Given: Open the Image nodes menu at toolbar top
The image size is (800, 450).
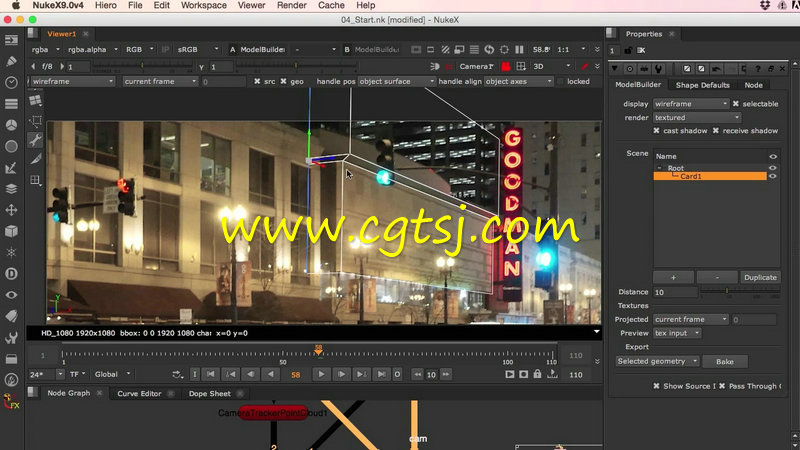Looking at the screenshot, I should 11,40.
